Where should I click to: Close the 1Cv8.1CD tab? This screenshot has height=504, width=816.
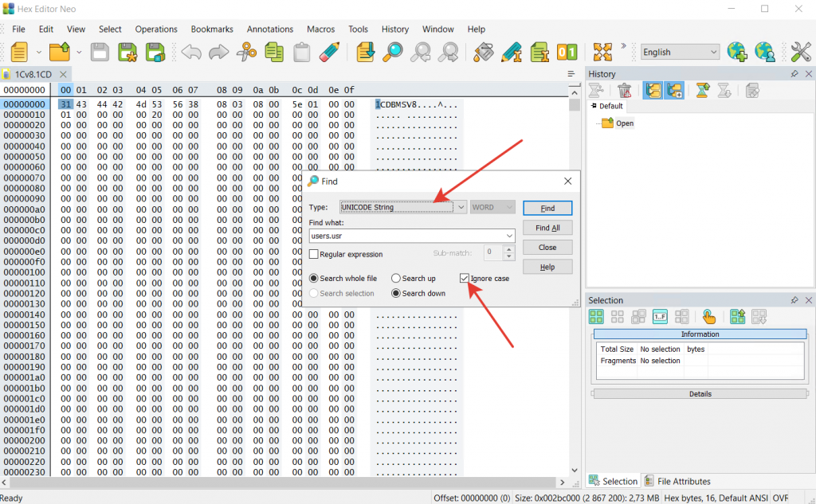[x=63, y=74]
